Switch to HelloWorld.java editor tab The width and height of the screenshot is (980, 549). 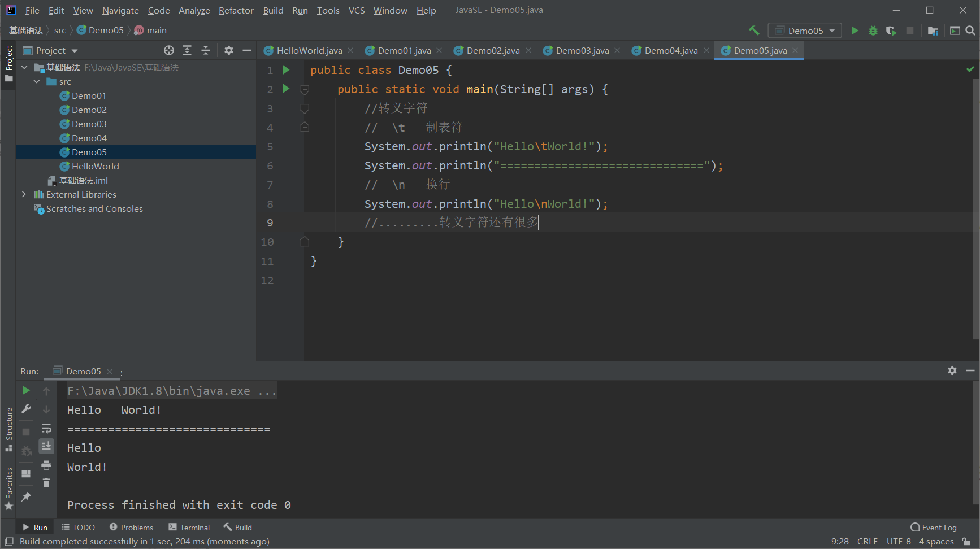(x=309, y=50)
